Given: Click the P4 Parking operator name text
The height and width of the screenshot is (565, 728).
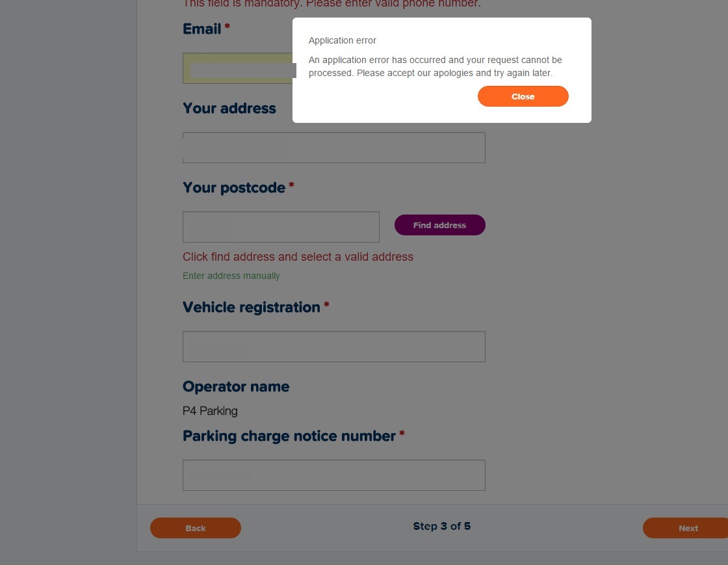Looking at the screenshot, I should click(x=210, y=411).
